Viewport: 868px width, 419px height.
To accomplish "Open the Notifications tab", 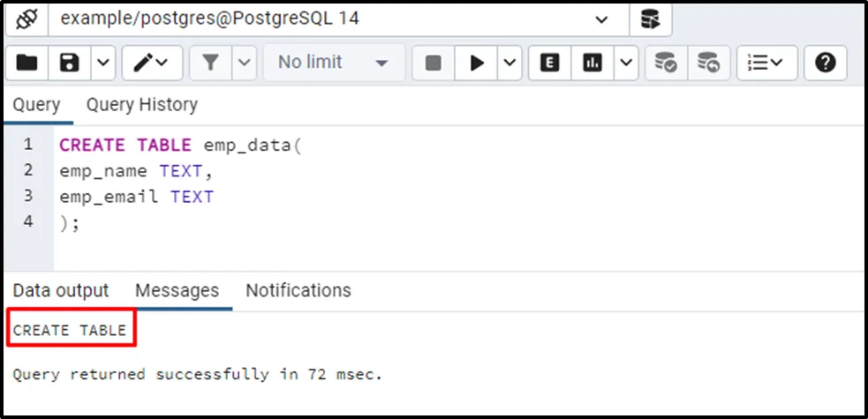I will click(x=298, y=290).
